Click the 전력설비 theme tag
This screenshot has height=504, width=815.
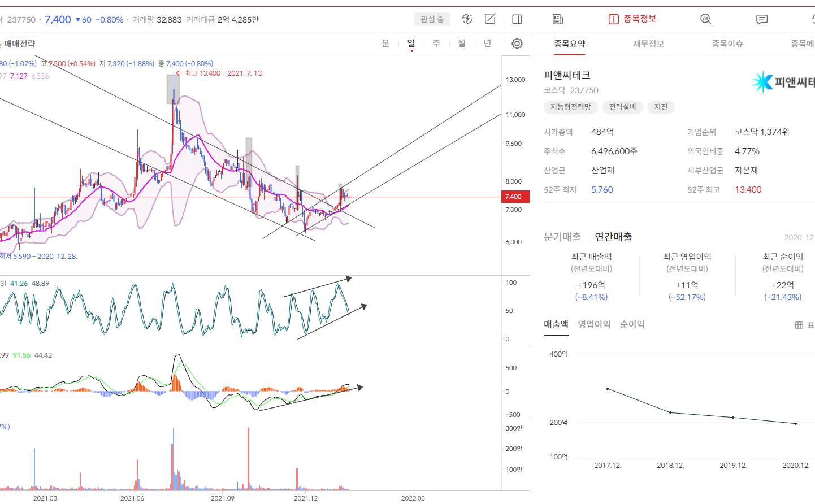[x=622, y=107]
